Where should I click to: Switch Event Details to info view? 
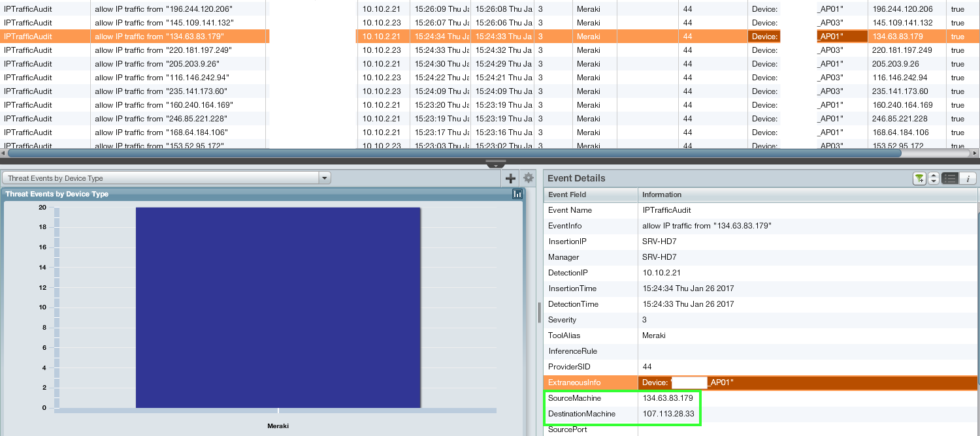(x=968, y=178)
